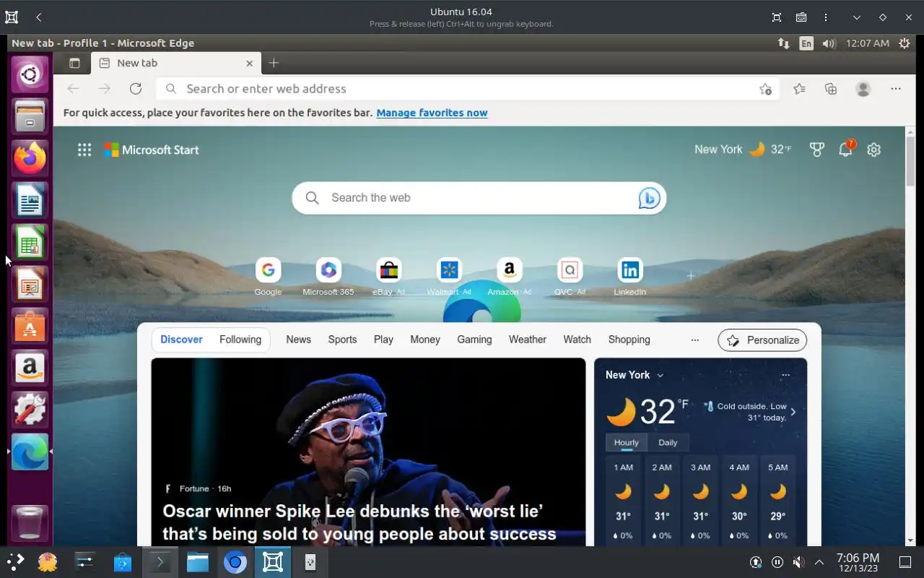
Task: Click the Personalize button
Action: click(762, 340)
